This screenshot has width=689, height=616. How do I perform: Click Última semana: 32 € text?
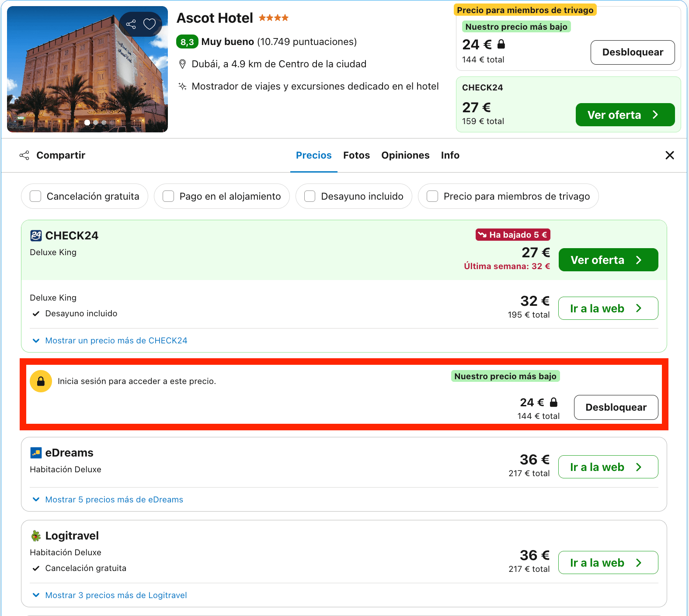pyautogui.click(x=507, y=266)
